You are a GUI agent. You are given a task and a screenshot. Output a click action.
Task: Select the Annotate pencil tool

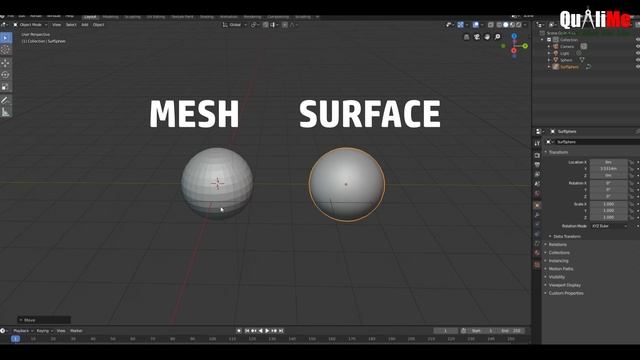(x=5, y=100)
